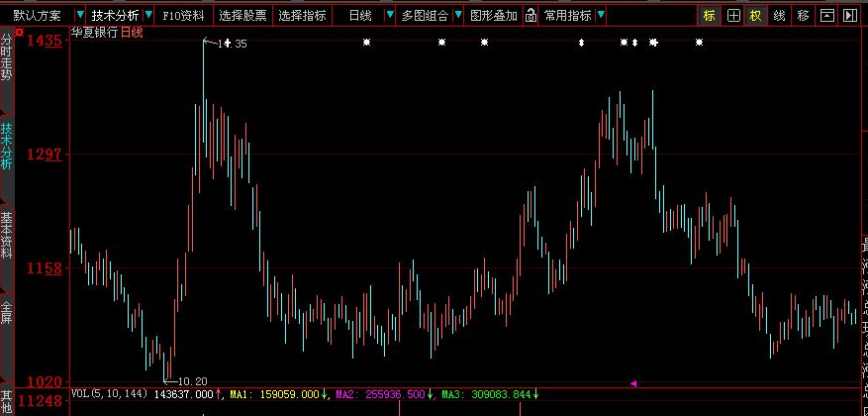Select the 日线 period button
868x416 pixels.
tap(360, 15)
